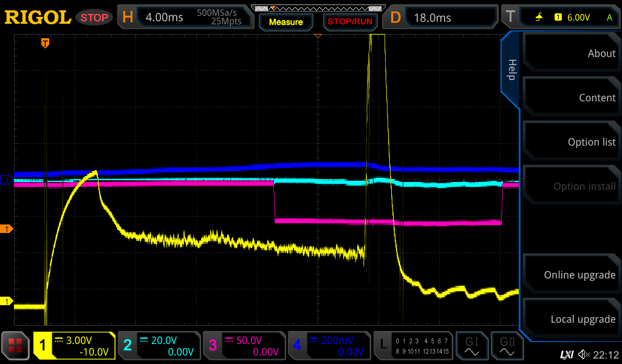The image size is (622, 364).
Task: Open the function navigation grid icon
Action: click(16, 346)
